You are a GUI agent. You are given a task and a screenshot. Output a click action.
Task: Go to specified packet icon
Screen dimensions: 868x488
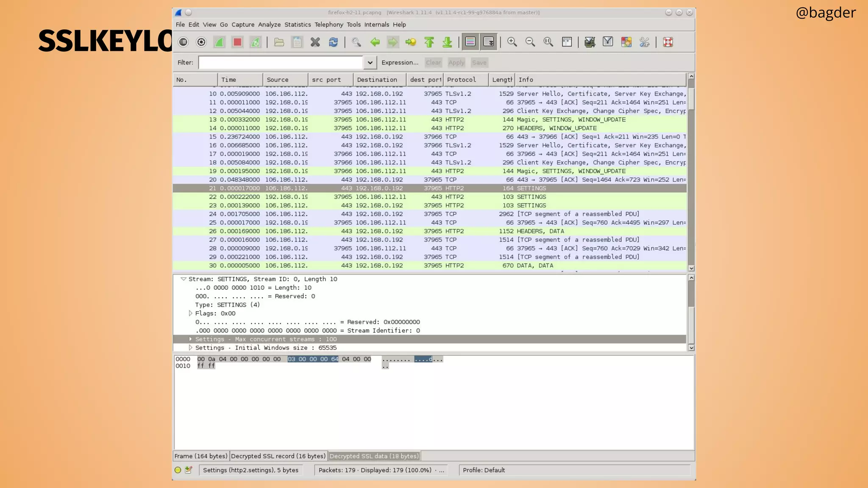[411, 42]
